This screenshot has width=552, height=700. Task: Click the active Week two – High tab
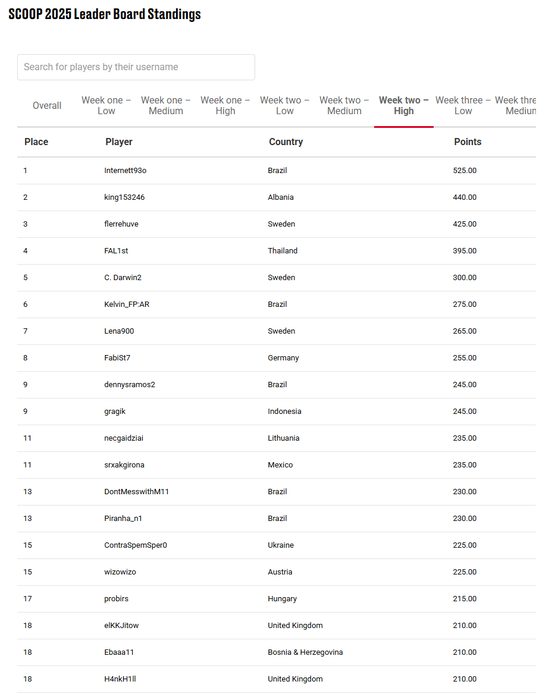404,106
